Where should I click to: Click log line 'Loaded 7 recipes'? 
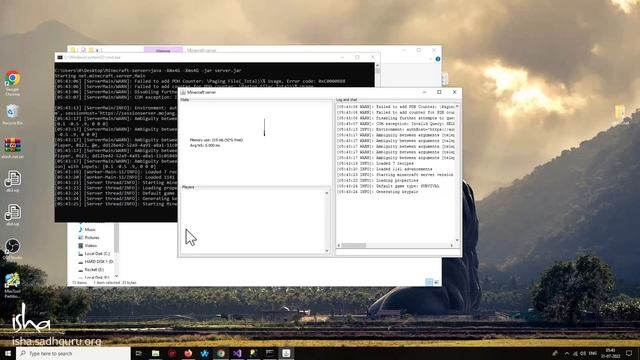[x=375, y=163]
